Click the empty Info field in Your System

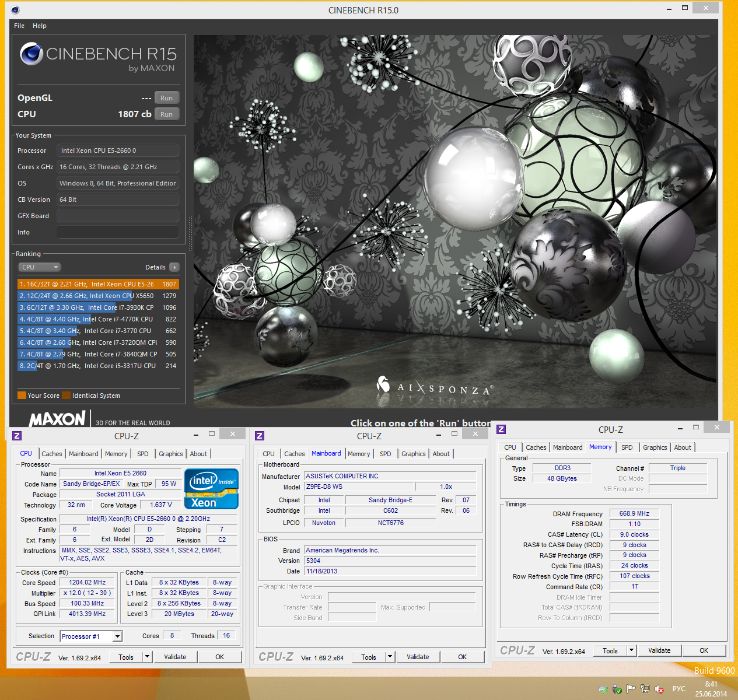pos(118,232)
